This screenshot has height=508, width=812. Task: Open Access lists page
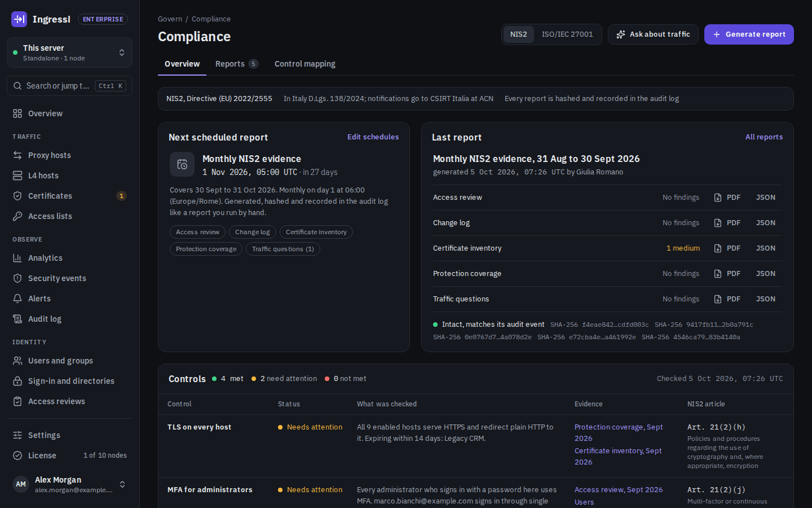pos(69,216)
